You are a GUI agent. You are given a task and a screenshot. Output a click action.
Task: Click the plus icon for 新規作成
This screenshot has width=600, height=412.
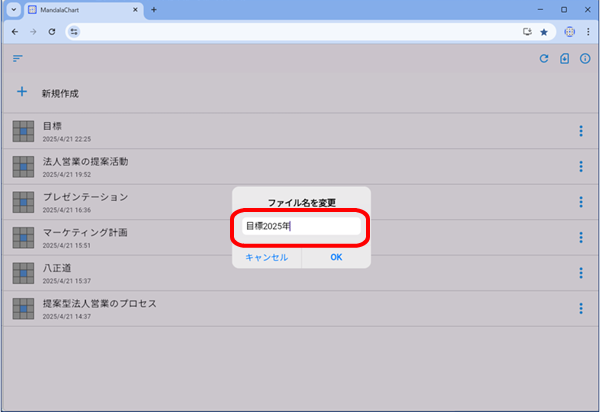[x=22, y=91]
